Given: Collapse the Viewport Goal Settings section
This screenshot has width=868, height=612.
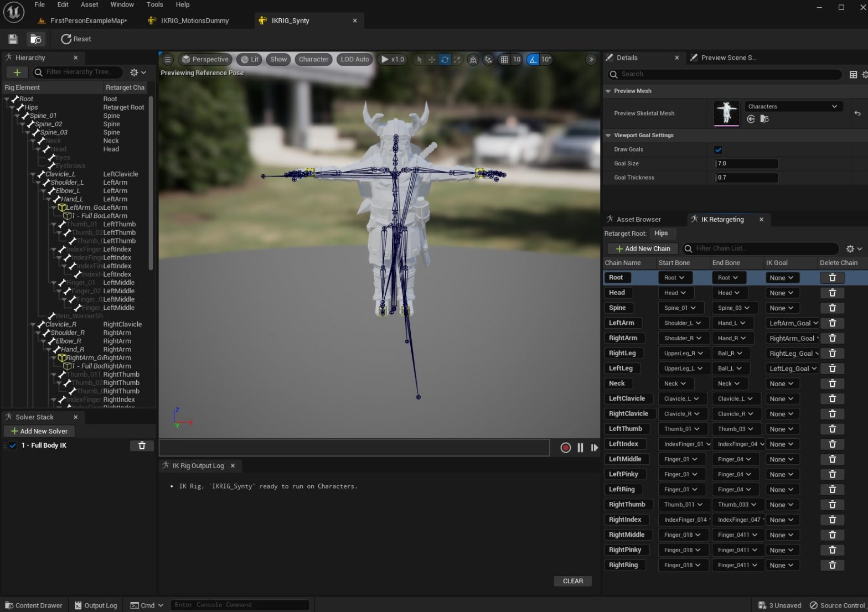Looking at the screenshot, I should [608, 135].
